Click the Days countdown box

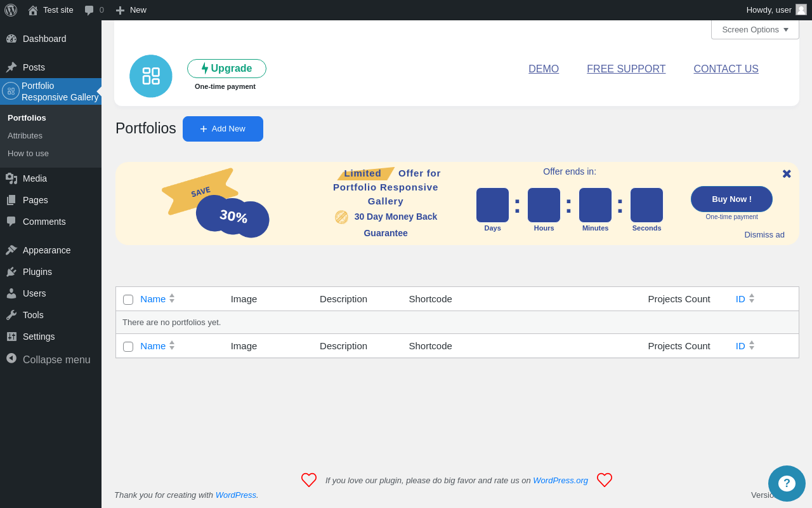492,205
